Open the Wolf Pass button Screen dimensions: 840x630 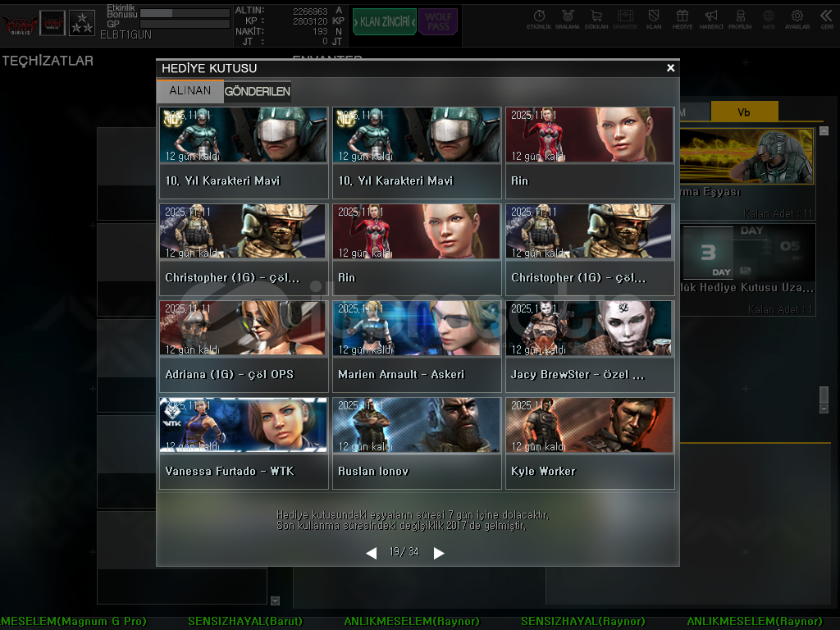click(438, 22)
